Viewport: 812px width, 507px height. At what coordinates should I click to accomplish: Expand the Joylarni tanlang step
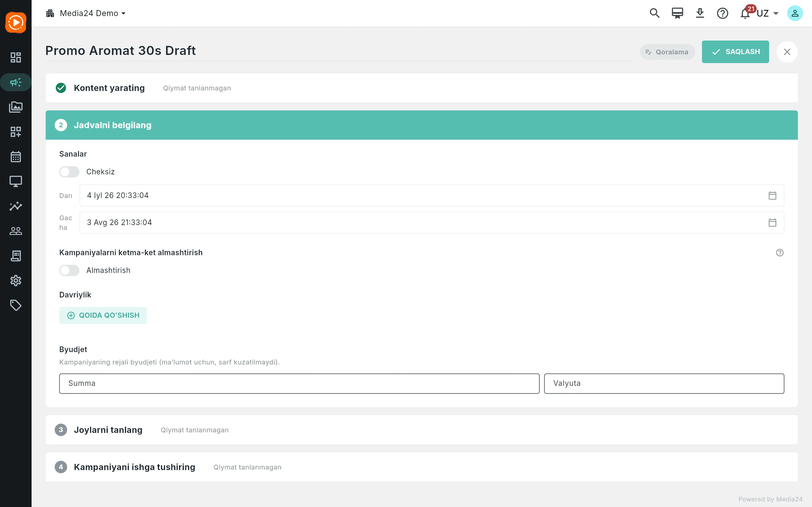[x=422, y=430]
